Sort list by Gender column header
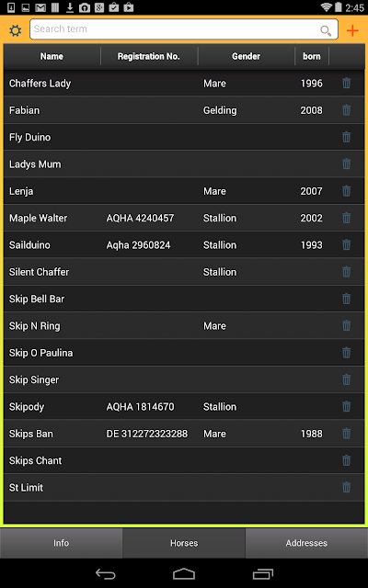The width and height of the screenshot is (368, 588). coord(246,56)
